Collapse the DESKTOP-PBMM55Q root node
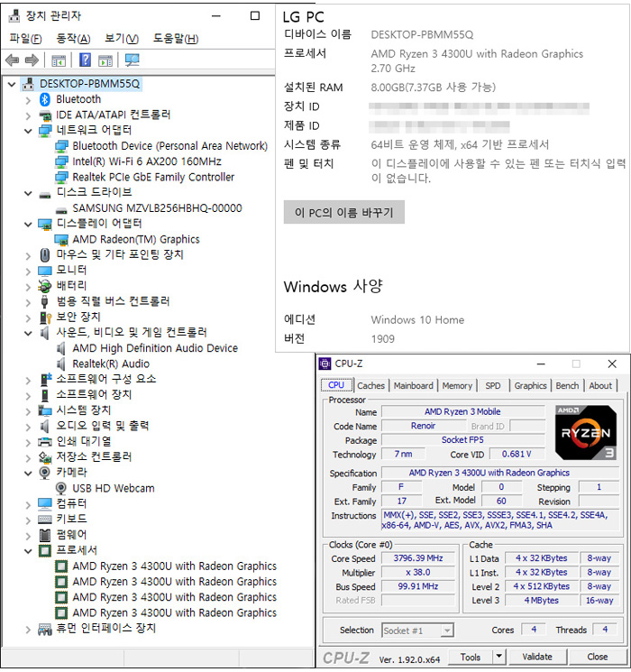Screen dimensions: 631x672 (11, 84)
